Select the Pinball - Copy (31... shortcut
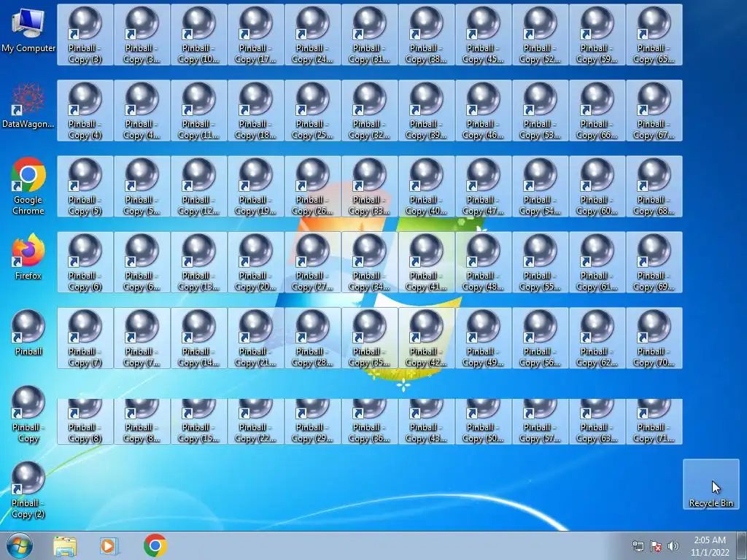Image resolution: width=747 pixels, height=560 pixels. coord(370,35)
